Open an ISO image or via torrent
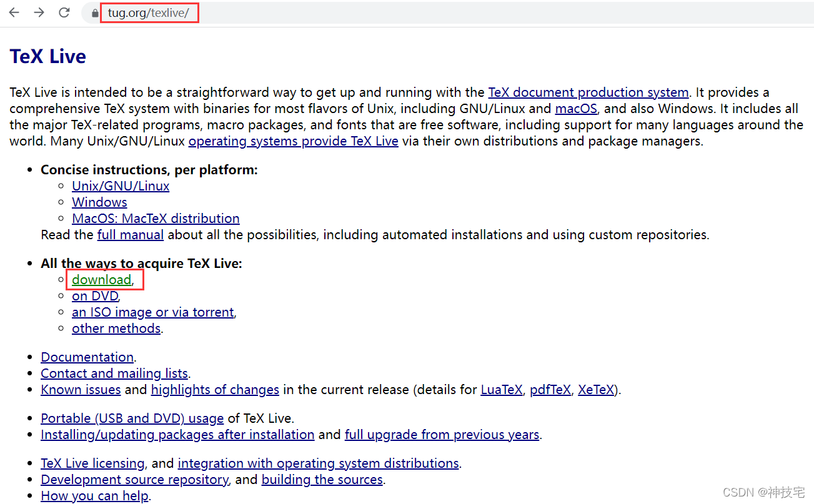The width and height of the screenshot is (814, 504). 153,312
